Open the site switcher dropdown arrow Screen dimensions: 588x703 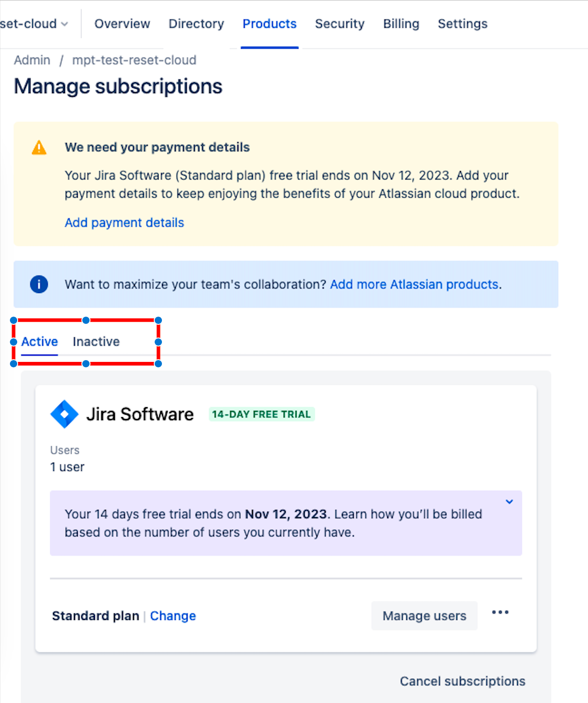(x=65, y=24)
